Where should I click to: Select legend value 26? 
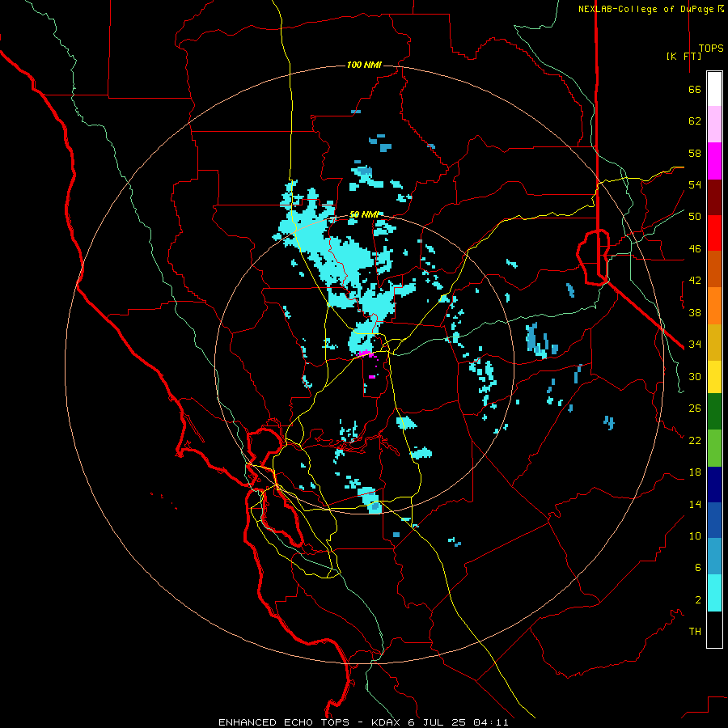(x=695, y=408)
